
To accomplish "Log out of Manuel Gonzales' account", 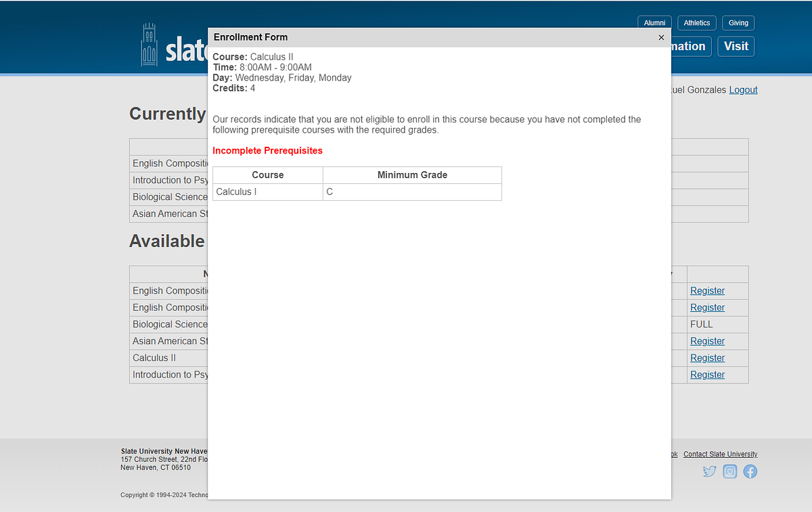I will (743, 89).
